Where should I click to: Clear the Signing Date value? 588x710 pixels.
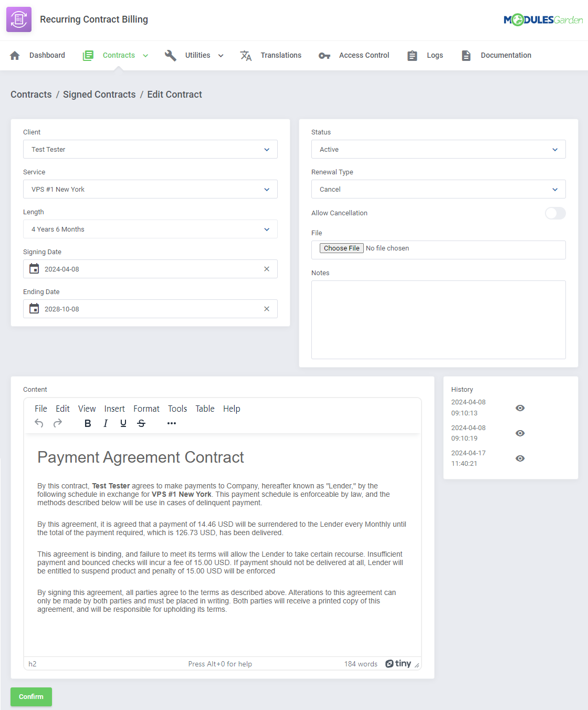(x=267, y=269)
